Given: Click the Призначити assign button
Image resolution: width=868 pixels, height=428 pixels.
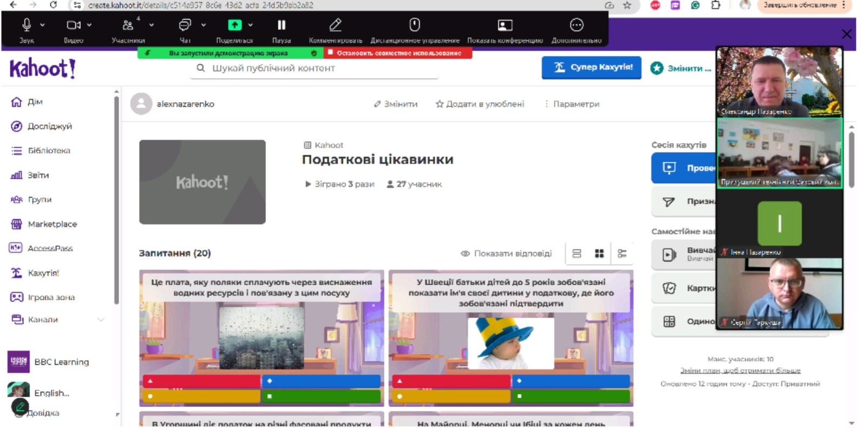Looking at the screenshot, I should point(683,201).
